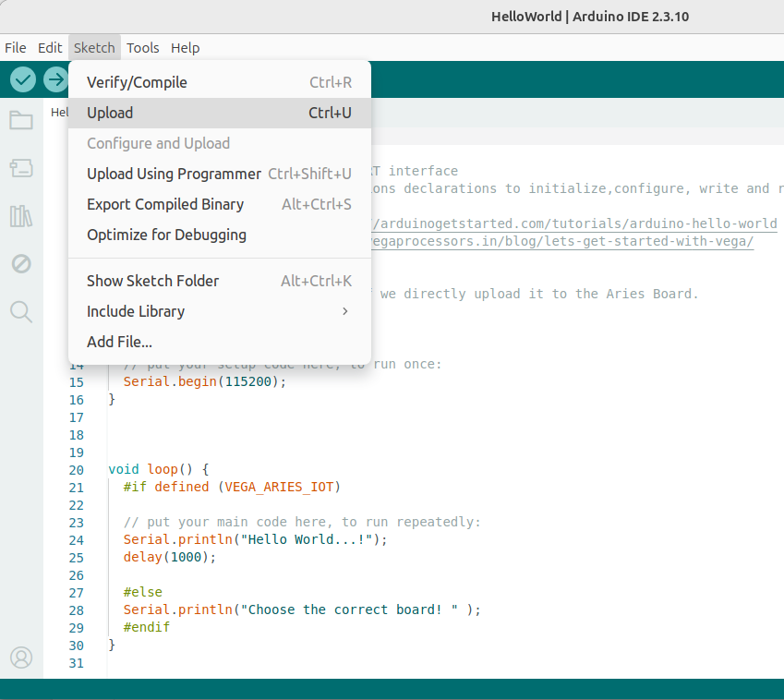784x700 pixels.
Task: Follow the arduinogetstarted.com tutorial link
Action: tap(574, 223)
